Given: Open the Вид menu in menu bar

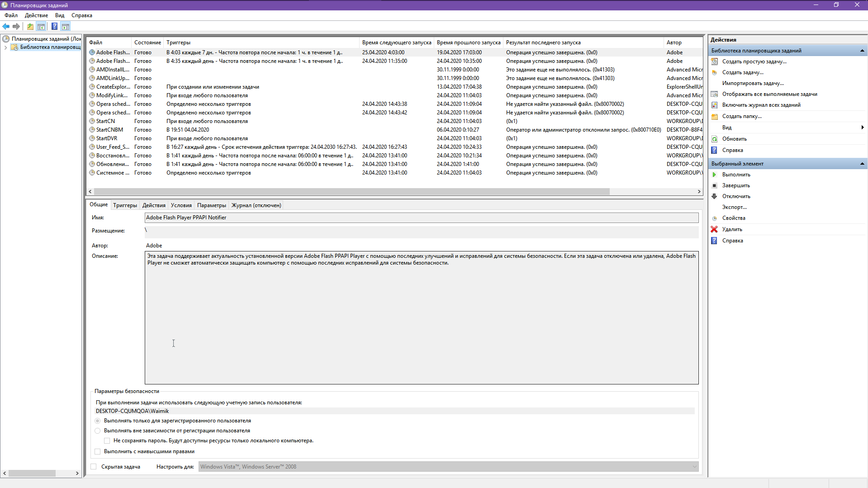Looking at the screenshot, I should [x=60, y=15].
